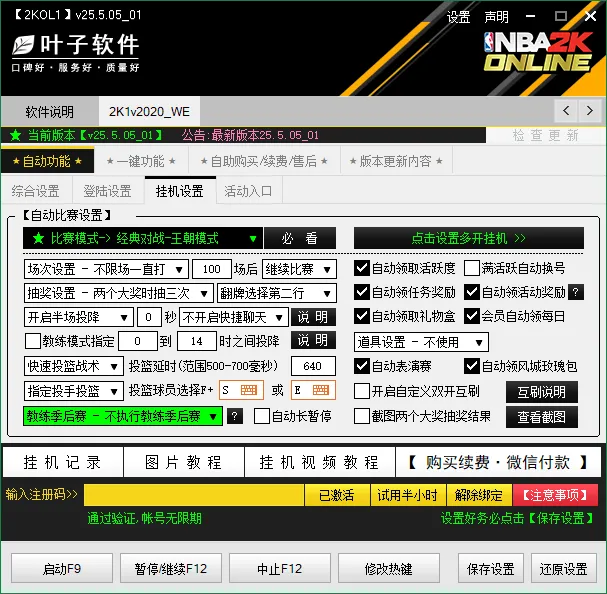Open 互刷说明 button
Viewport: 607px width, 594px height.
pos(542,392)
